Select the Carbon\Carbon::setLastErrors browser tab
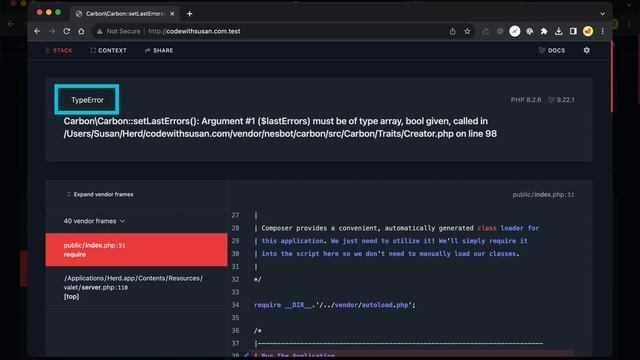The image size is (640, 360). (x=125, y=13)
